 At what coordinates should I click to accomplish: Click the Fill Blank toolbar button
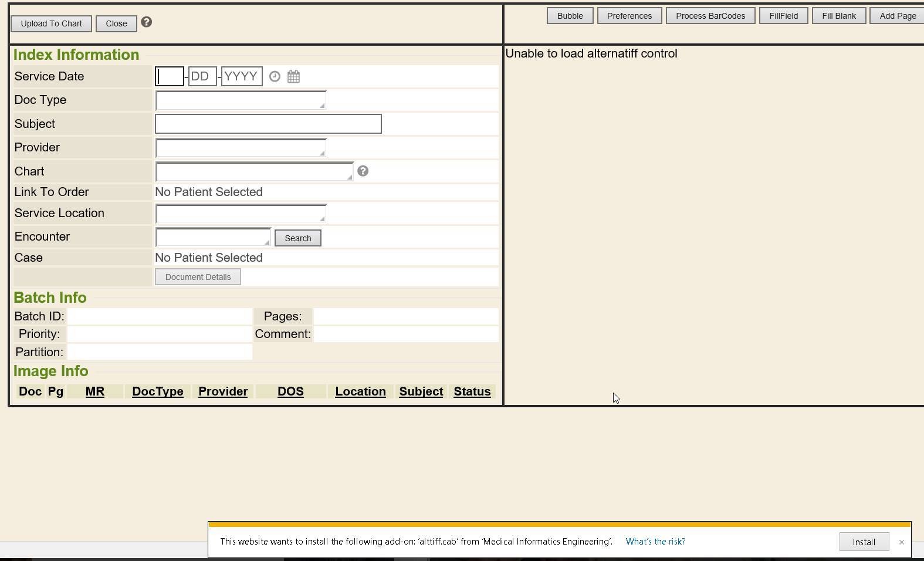[838, 16]
